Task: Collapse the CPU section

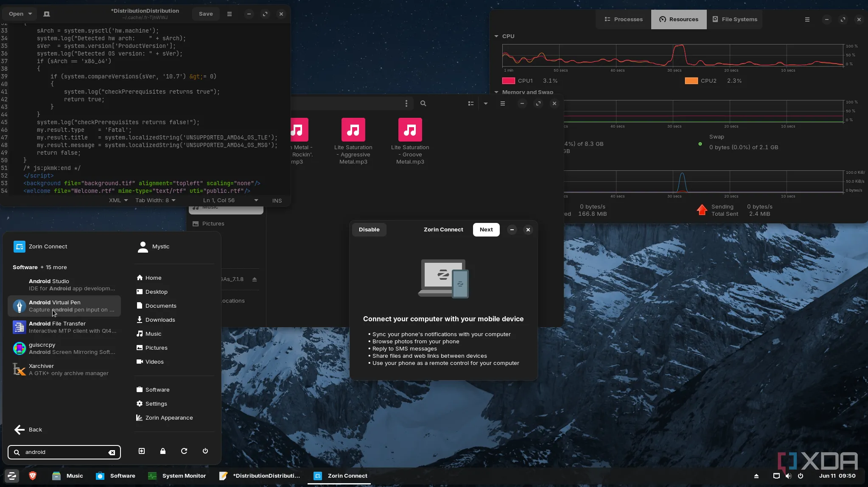Action: pos(496,36)
